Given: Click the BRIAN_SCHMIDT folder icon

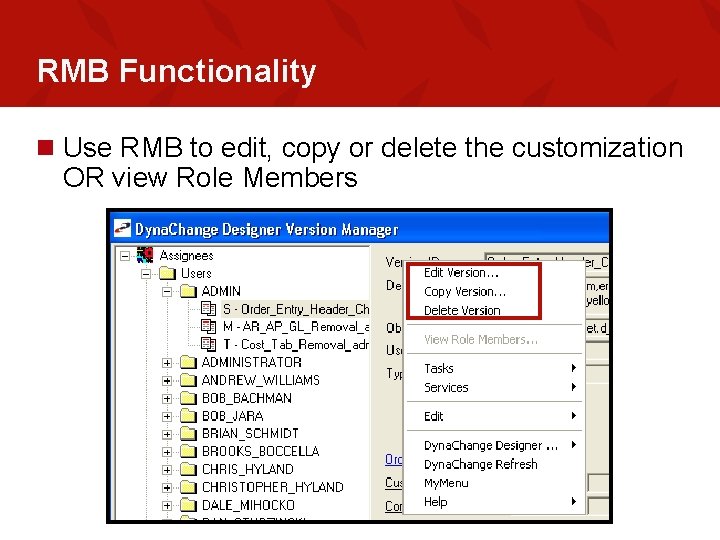Looking at the screenshot, I should pyautogui.click(x=188, y=433).
